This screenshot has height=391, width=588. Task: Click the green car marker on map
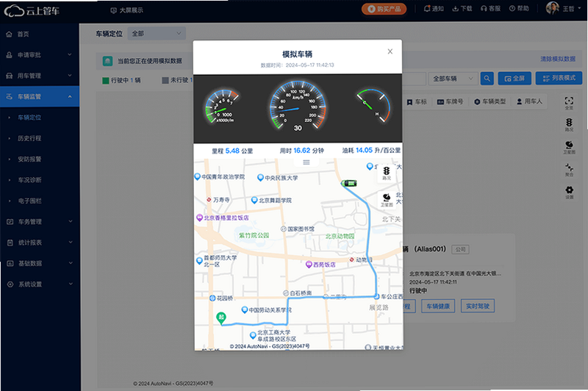click(348, 183)
